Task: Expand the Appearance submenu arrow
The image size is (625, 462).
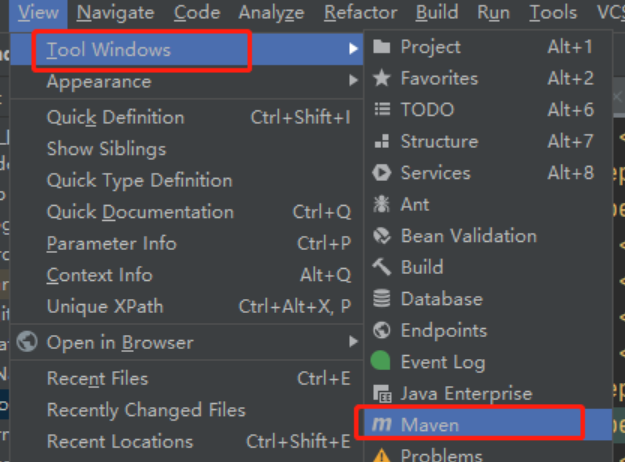Action: coord(353,81)
